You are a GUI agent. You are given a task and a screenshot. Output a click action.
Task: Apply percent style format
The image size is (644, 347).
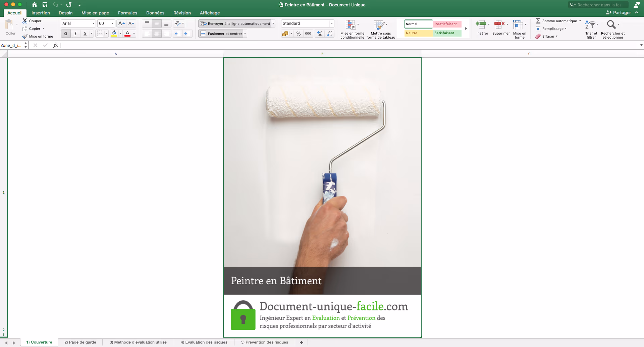(x=299, y=34)
